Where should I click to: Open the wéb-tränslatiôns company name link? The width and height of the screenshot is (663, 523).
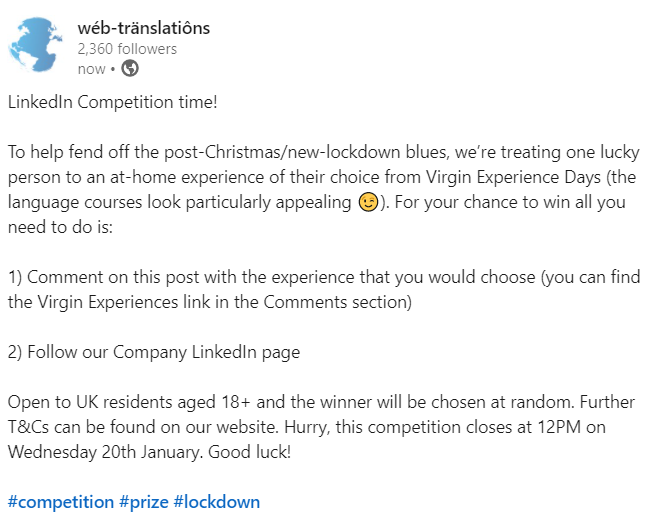coord(143,28)
